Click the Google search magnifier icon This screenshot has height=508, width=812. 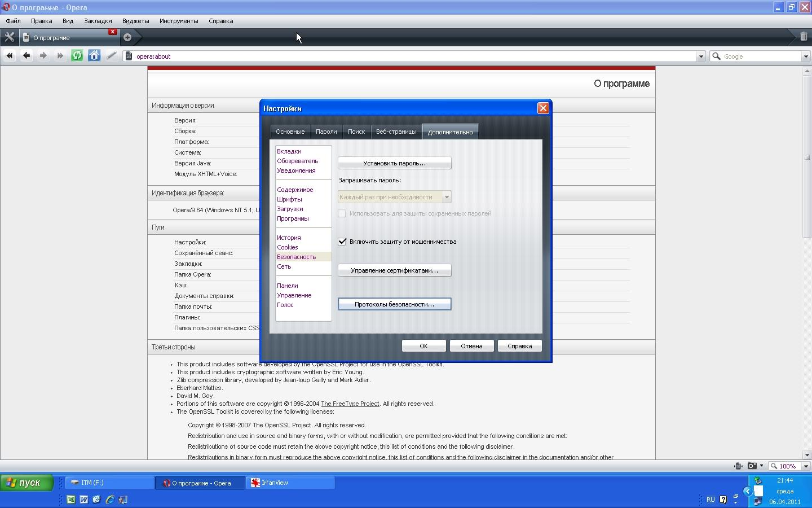[717, 56]
